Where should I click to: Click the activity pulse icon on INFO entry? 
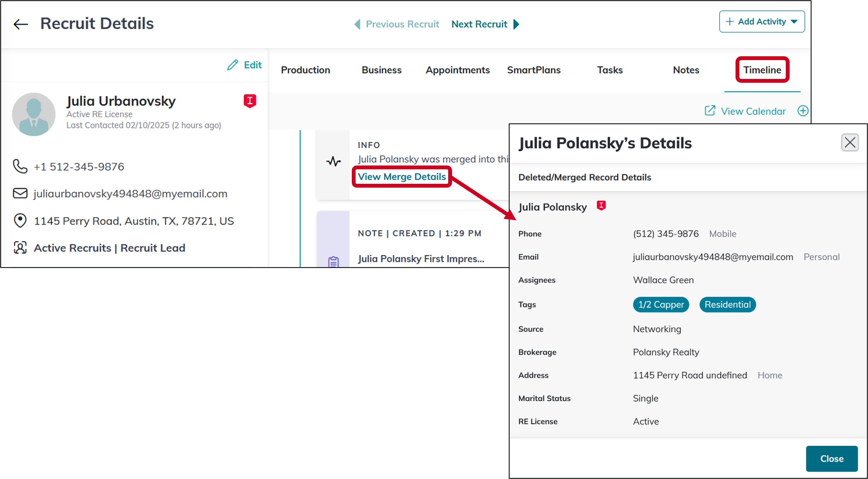[333, 161]
